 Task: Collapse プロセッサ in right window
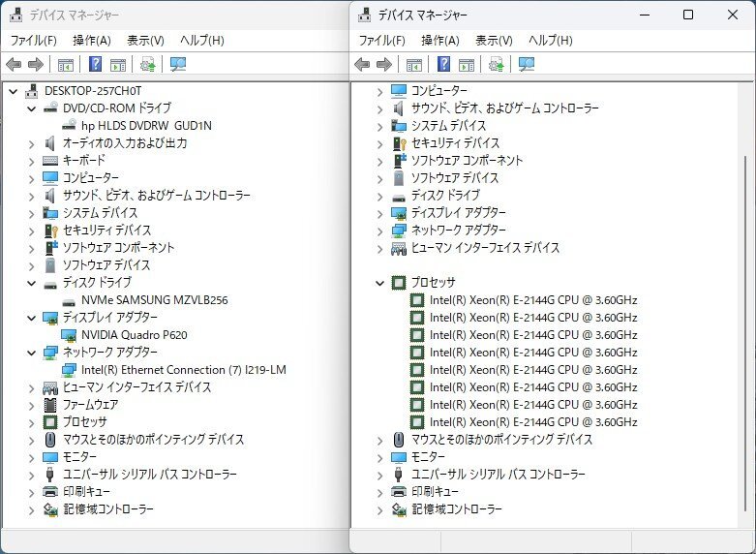tap(379, 283)
